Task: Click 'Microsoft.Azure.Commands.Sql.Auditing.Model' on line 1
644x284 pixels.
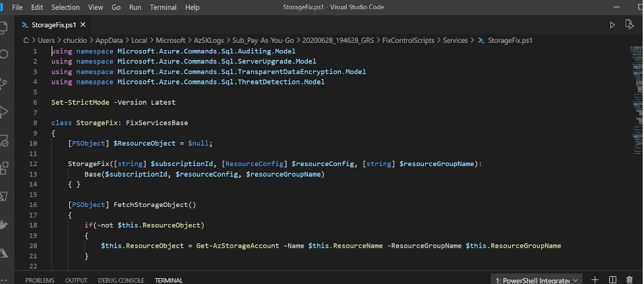Action: click(x=206, y=51)
